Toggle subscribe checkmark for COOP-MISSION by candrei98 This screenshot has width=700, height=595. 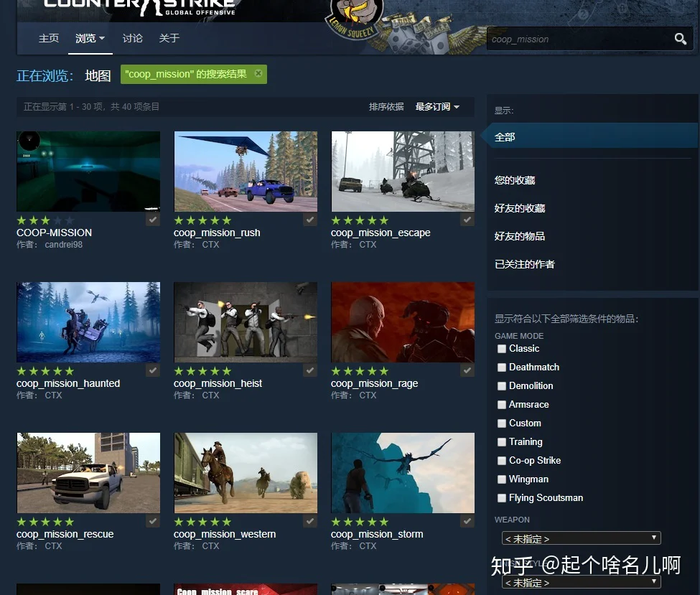[153, 220]
